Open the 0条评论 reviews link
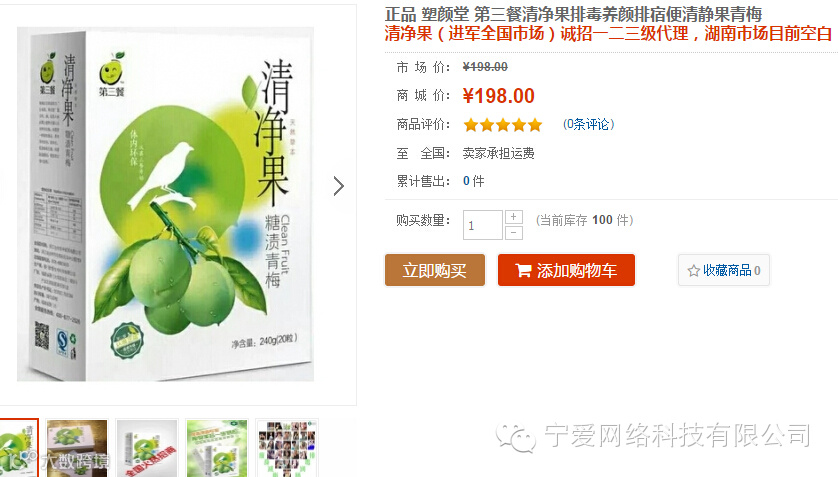838x477 pixels. (588, 124)
